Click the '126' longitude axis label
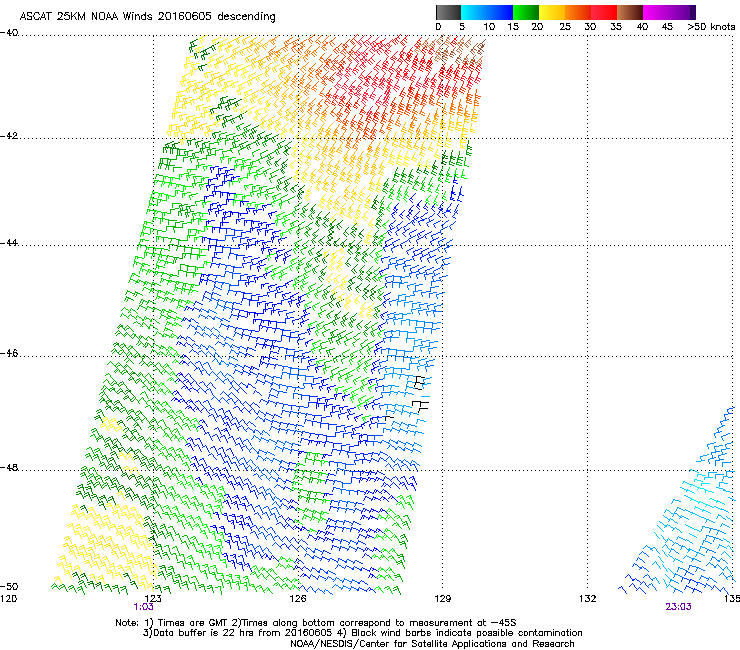This screenshot has width=740, height=650. coord(298,599)
